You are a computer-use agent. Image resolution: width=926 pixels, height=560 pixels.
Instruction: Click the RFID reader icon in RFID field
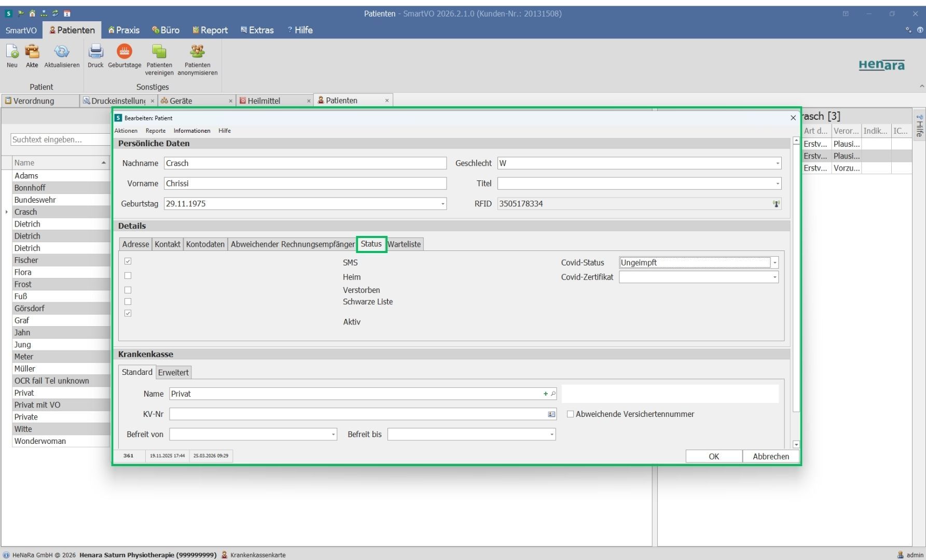776,204
